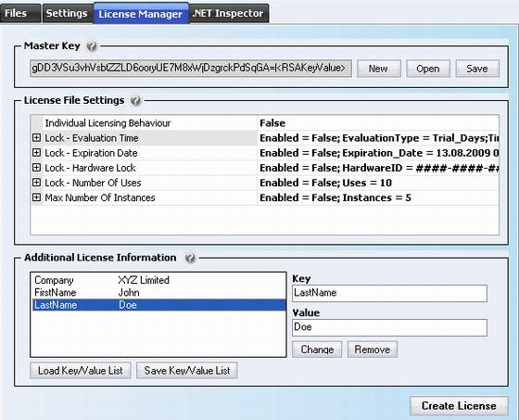Expand Lock - Hardware Lock settings
The height and width of the screenshot is (420, 519).
pos(36,168)
